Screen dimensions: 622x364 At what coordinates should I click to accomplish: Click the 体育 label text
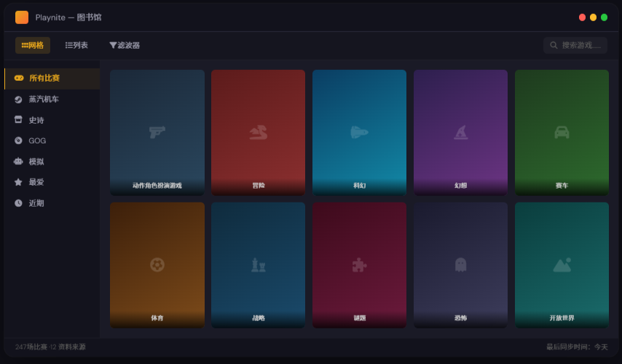[x=157, y=317]
